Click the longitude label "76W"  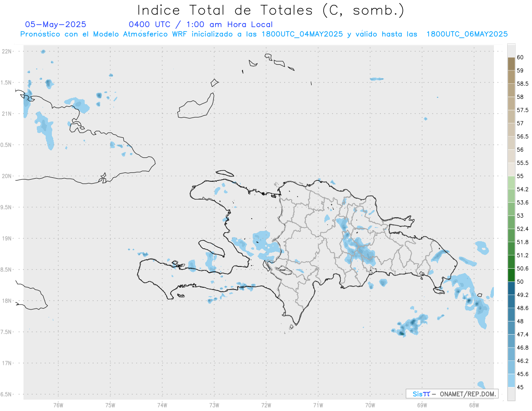pyautogui.click(x=58, y=405)
